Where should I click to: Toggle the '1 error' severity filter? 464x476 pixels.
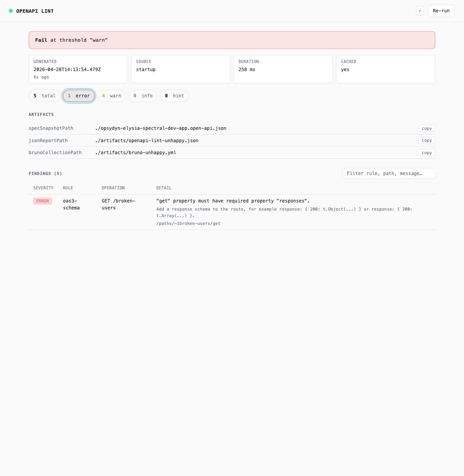(x=79, y=96)
